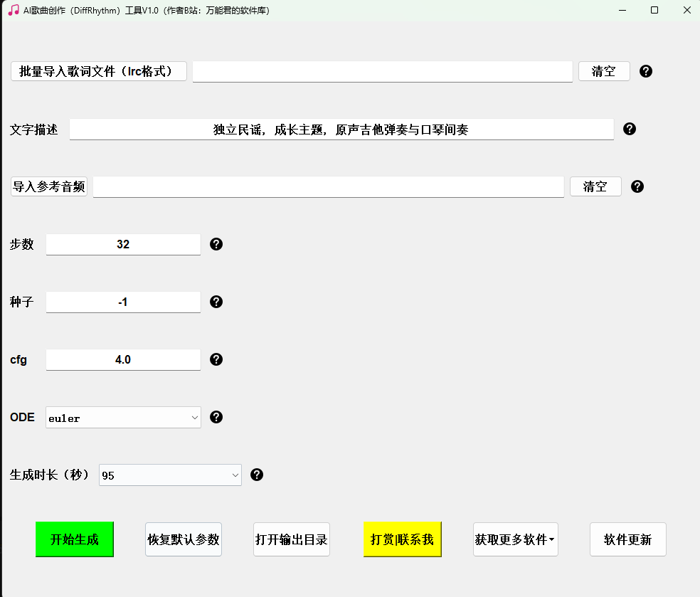
Task: Click help icon next to lyrics import field
Action: click(645, 71)
